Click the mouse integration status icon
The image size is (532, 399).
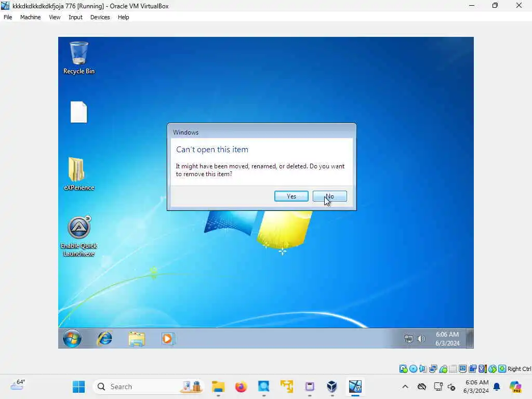click(x=493, y=369)
